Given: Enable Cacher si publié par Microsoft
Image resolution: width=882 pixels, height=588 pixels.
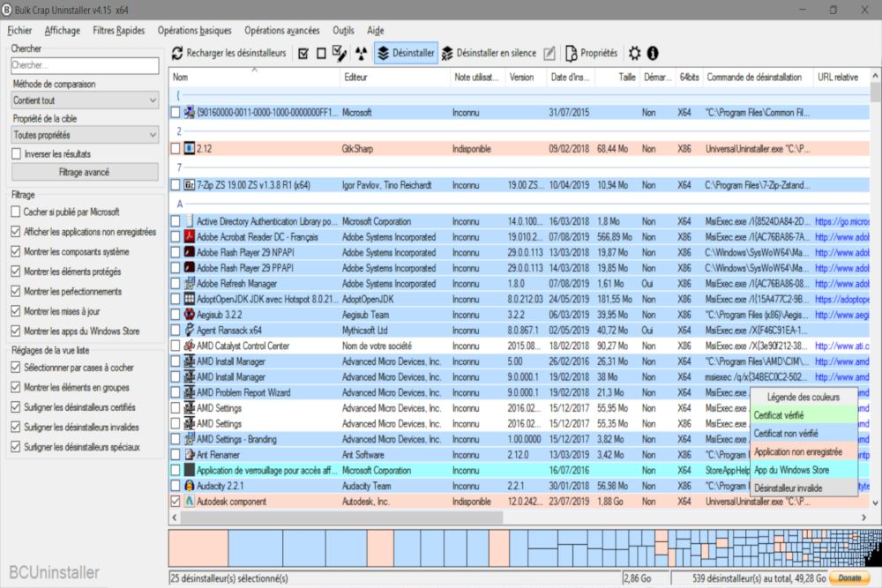Looking at the screenshot, I should (x=16, y=212).
